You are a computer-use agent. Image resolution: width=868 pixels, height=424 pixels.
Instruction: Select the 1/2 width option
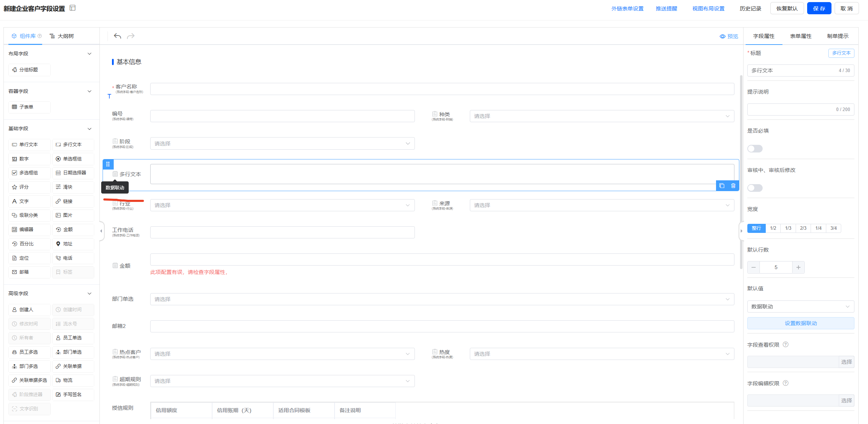coord(773,228)
